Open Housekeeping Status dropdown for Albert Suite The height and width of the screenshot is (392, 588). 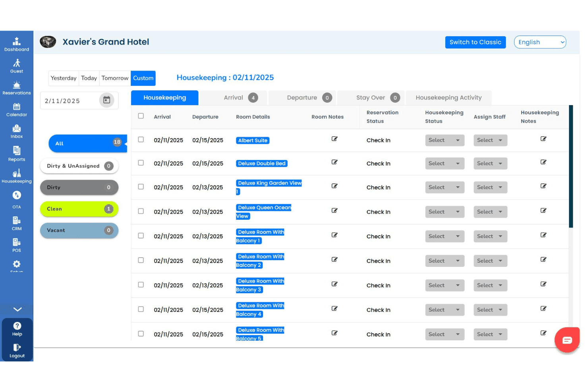pos(445,140)
